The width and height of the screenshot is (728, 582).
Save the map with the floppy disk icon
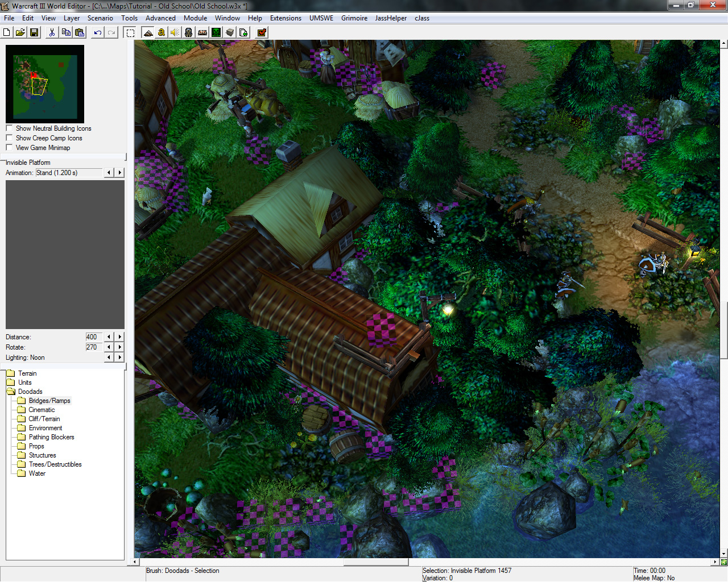[34, 32]
